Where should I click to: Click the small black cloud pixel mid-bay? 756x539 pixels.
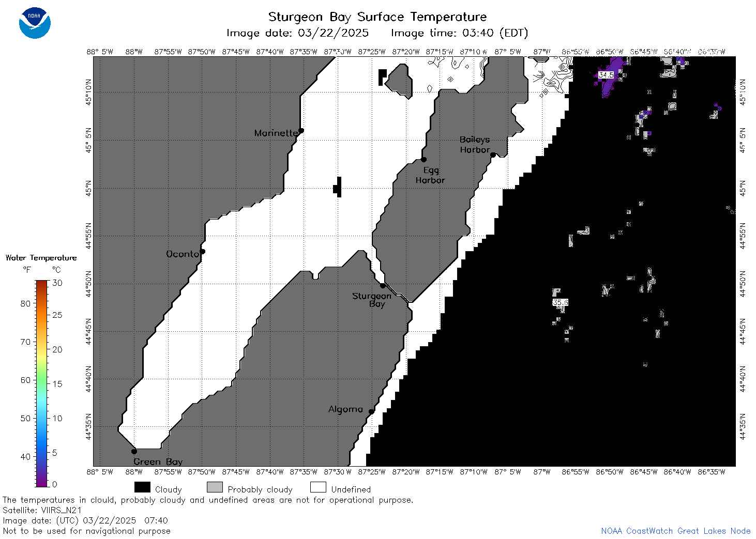337,187
